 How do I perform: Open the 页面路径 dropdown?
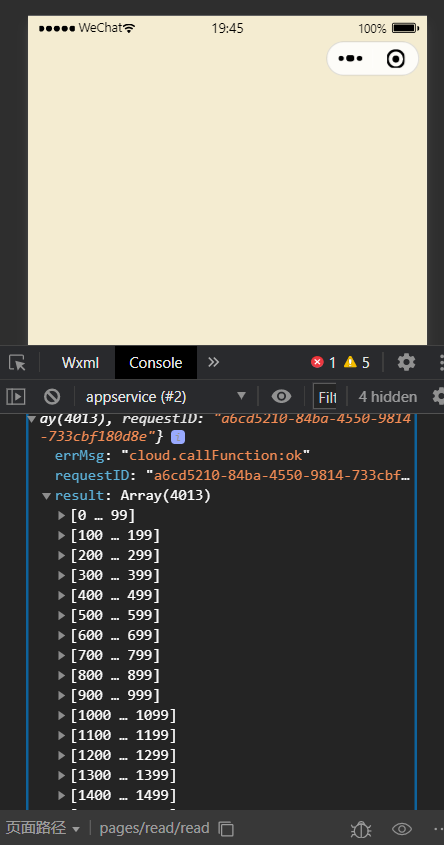[x=43, y=828]
